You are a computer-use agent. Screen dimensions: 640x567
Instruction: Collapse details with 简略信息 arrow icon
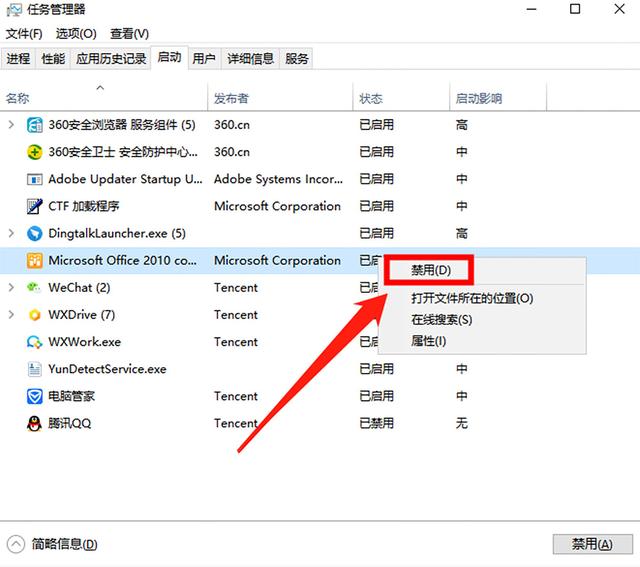pyautogui.click(x=16, y=544)
